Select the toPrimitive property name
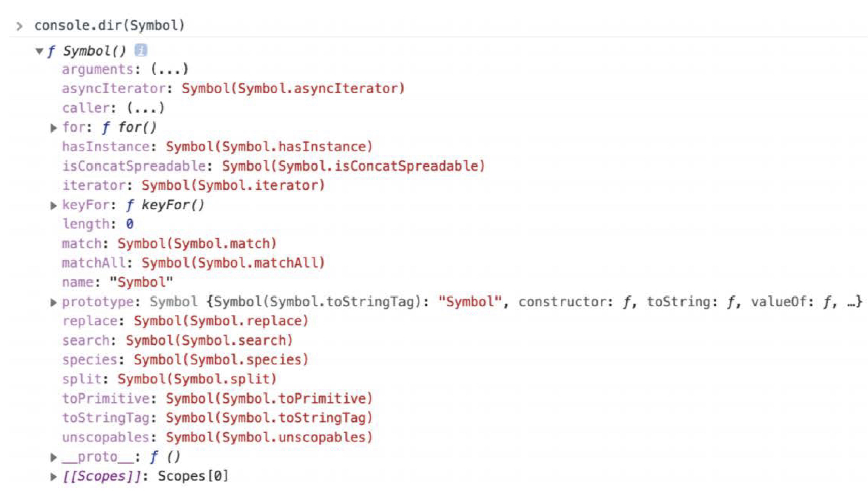Image resolution: width=868 pixels, height=493 pixels. 106,399
